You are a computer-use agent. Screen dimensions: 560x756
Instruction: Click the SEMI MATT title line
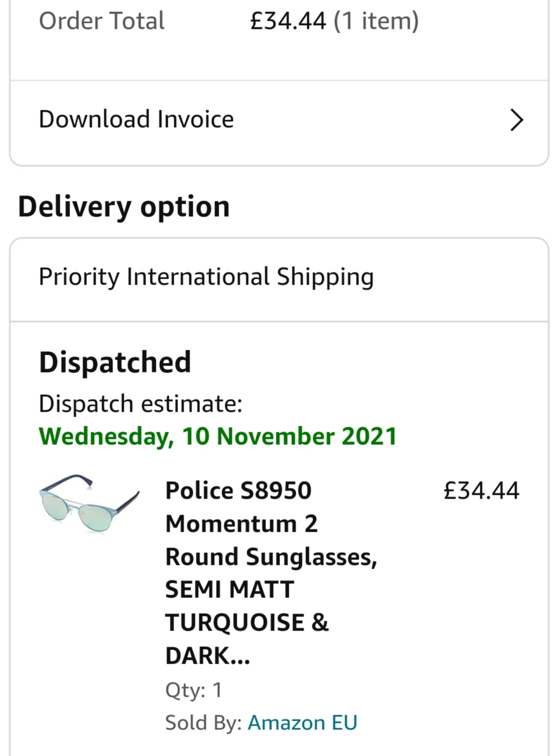coord(230,589)
